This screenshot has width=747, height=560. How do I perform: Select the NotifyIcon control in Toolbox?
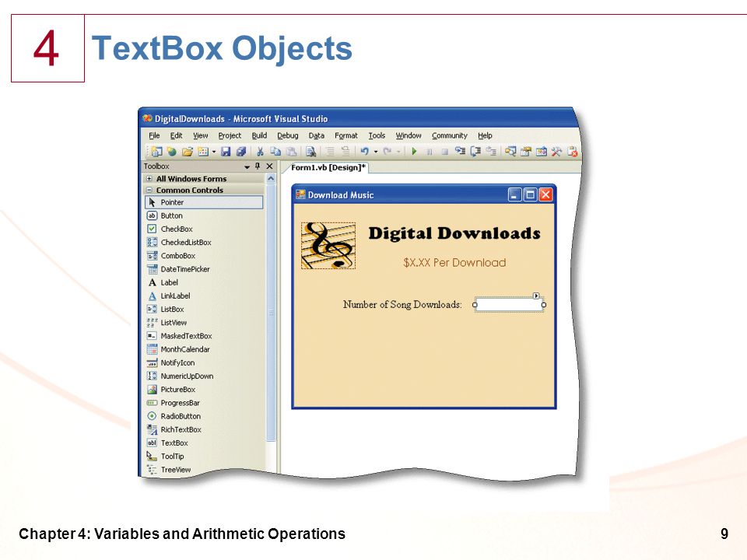click(x=204, y=363)
